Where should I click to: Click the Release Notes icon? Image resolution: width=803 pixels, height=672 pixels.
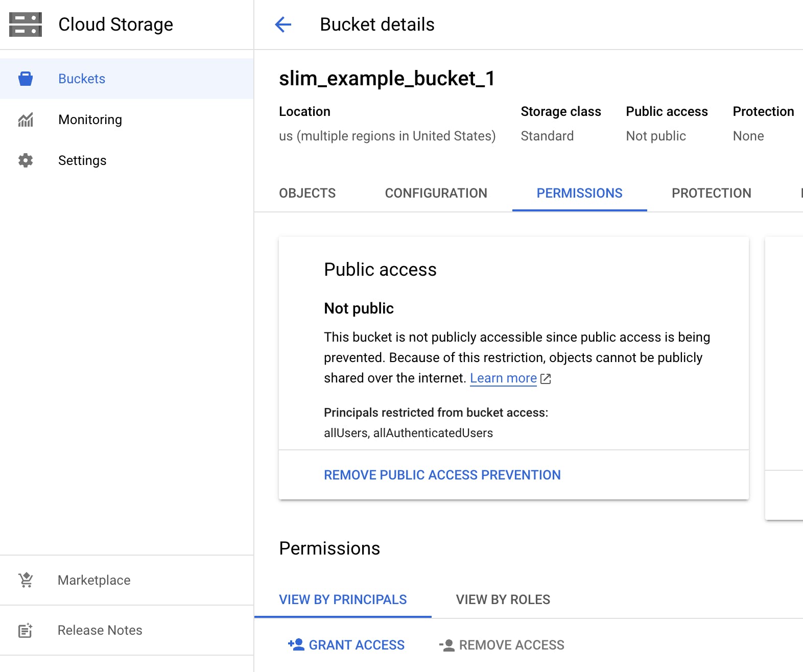pyautogui.click(x=26, y=631)
